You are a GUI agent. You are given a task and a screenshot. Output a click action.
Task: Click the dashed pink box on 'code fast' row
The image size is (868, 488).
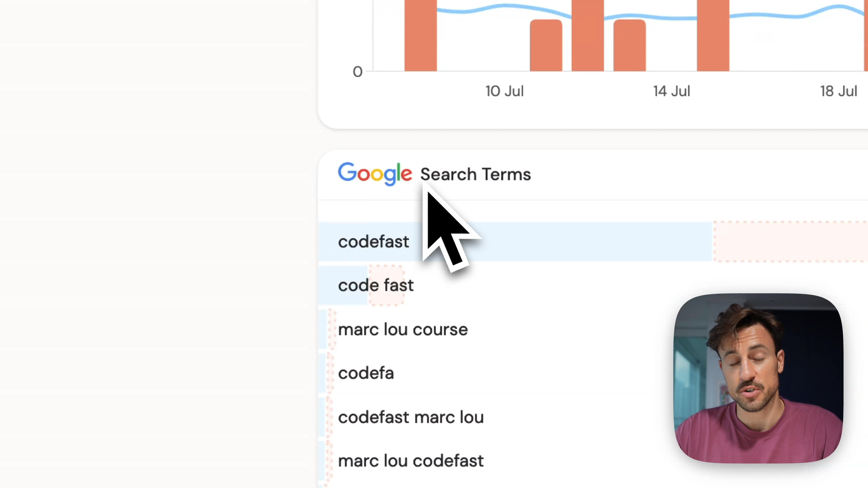click(386, 286)
